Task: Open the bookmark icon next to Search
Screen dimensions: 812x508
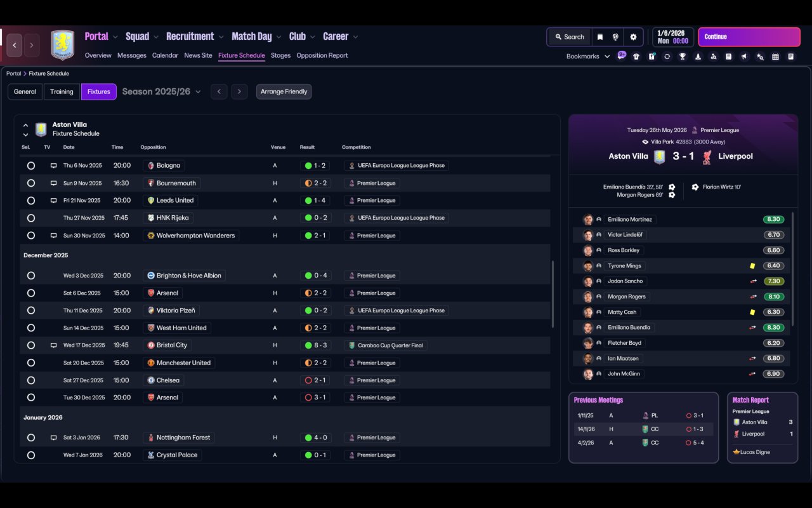Action: tap(599, 37)
